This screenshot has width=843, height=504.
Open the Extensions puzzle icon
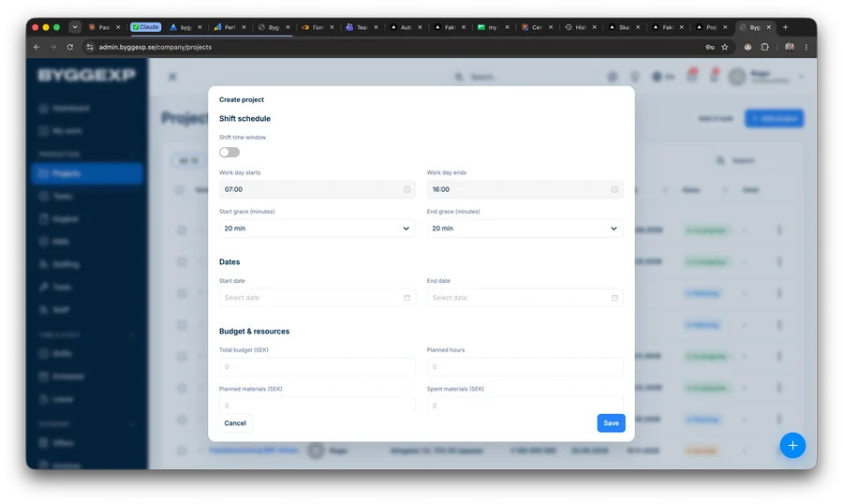(x=764, y=48)
